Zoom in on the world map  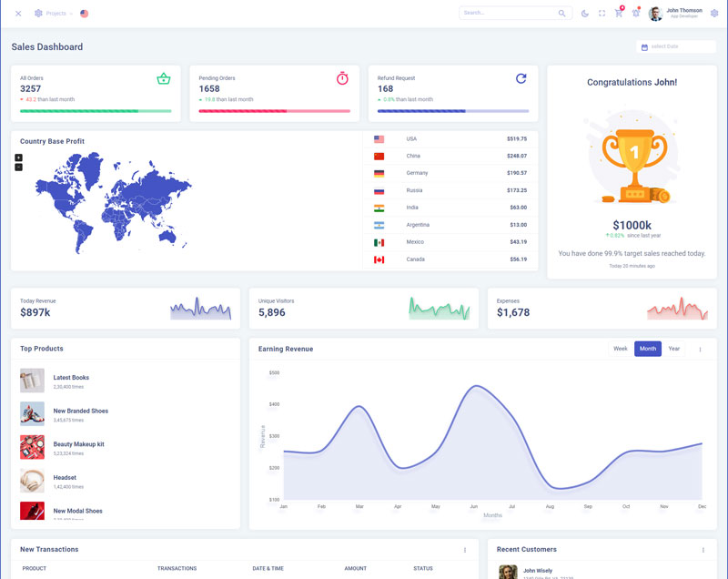(18, 157)
